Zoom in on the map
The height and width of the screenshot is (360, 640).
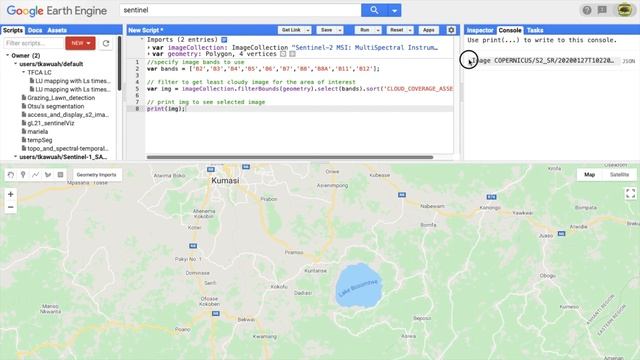click(x=11, y=194)
